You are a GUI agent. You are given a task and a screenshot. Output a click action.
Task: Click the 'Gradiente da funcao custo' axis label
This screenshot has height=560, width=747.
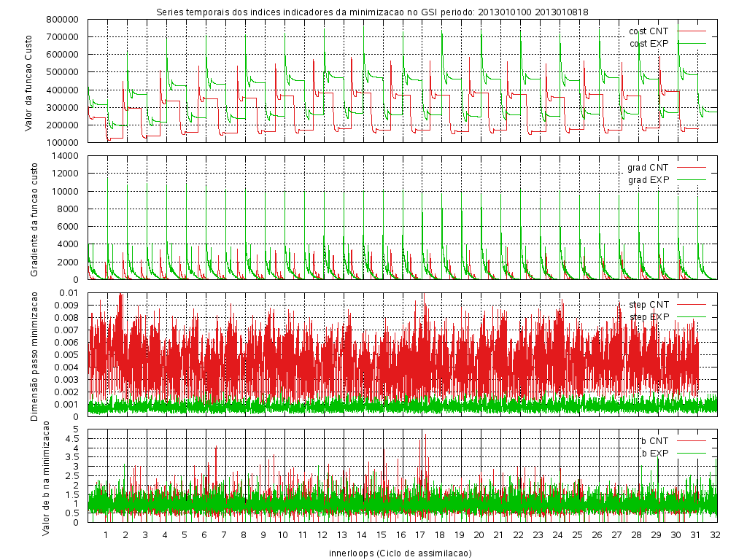(34, 217)
